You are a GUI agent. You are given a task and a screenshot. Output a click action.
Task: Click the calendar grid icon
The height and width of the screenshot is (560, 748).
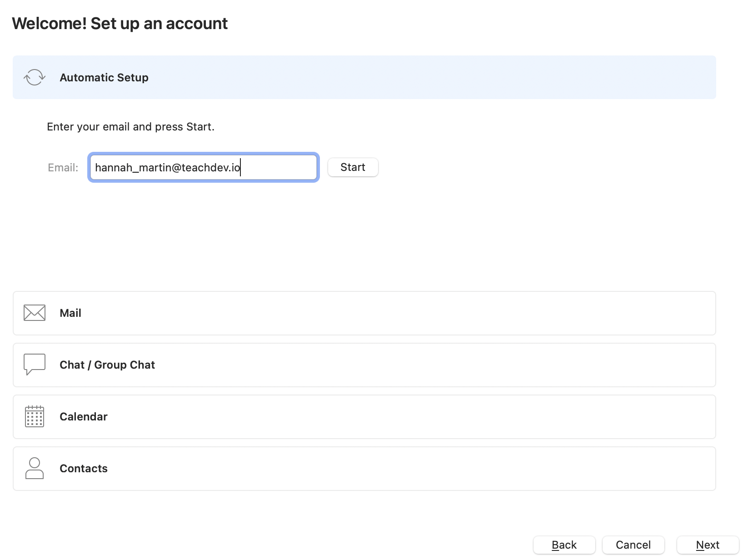coord(34,416)
